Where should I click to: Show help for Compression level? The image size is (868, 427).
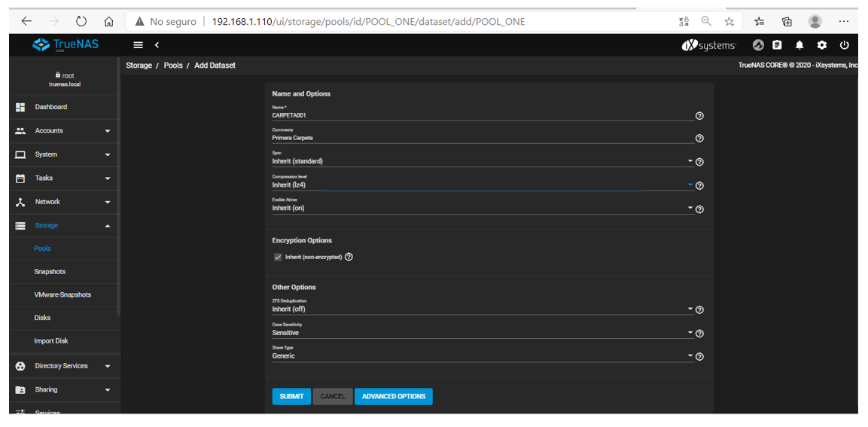699,185
